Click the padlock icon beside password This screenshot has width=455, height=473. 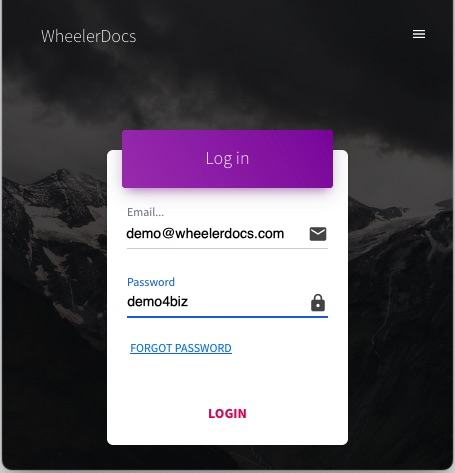pos(318,303)
